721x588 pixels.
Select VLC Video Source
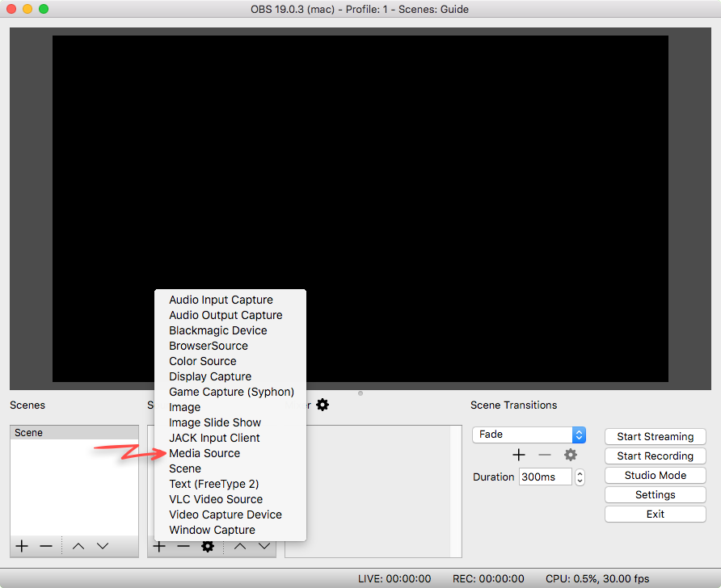(x=230, y=499)
